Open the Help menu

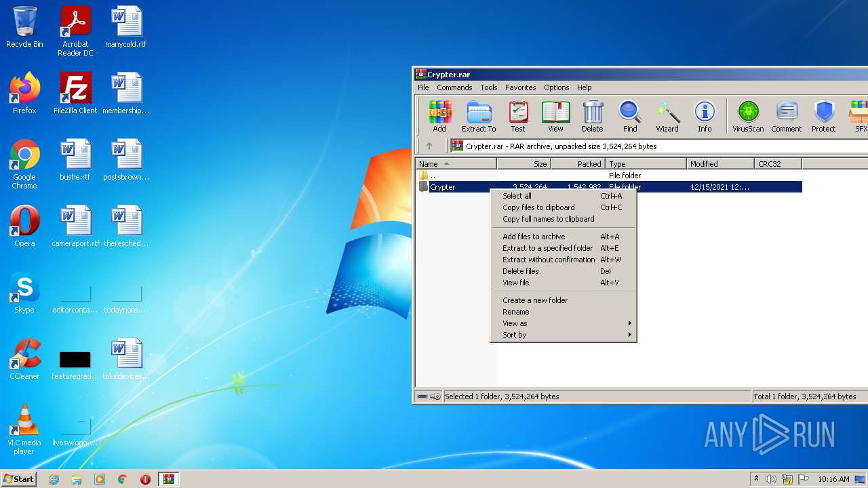pos(585,87)
